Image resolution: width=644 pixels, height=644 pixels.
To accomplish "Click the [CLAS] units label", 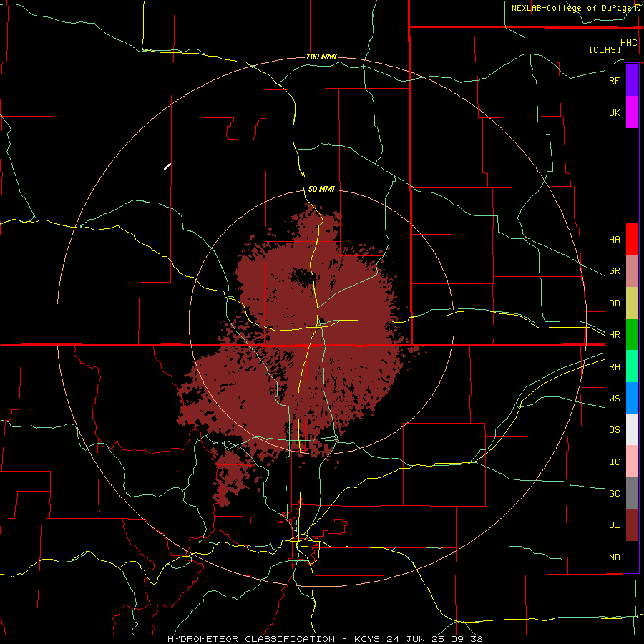I will point(605,49).
